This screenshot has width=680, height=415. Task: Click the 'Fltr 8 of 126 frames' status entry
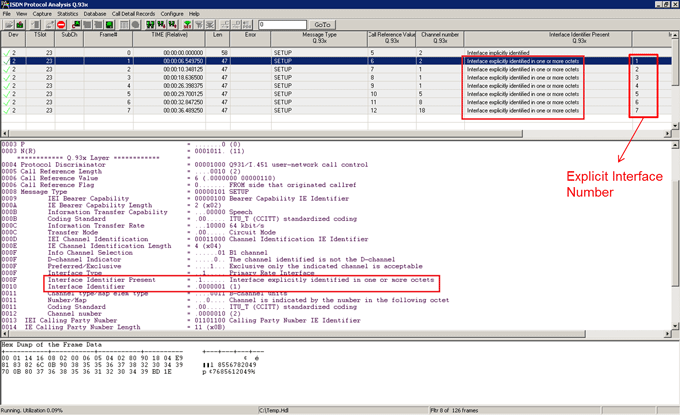(x=454, y=410)
